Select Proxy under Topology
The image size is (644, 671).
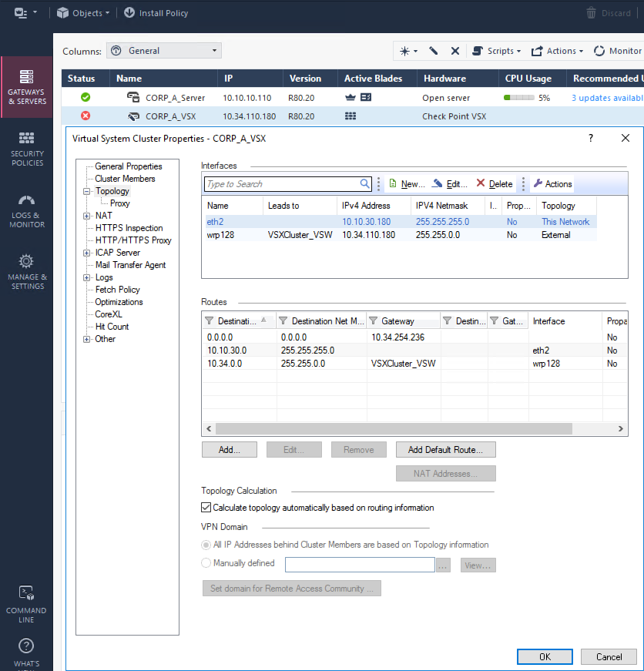[x=120, y=203]
